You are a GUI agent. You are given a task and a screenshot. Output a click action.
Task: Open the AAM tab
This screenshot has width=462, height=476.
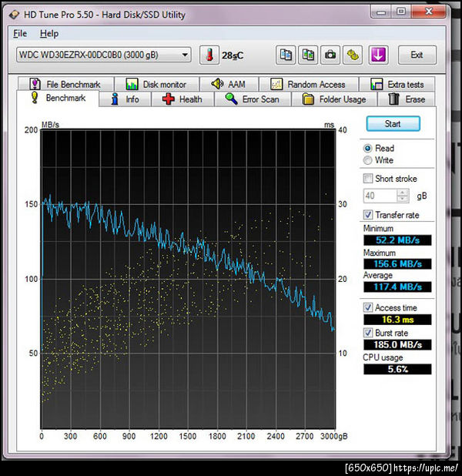(x=229, y=84)
